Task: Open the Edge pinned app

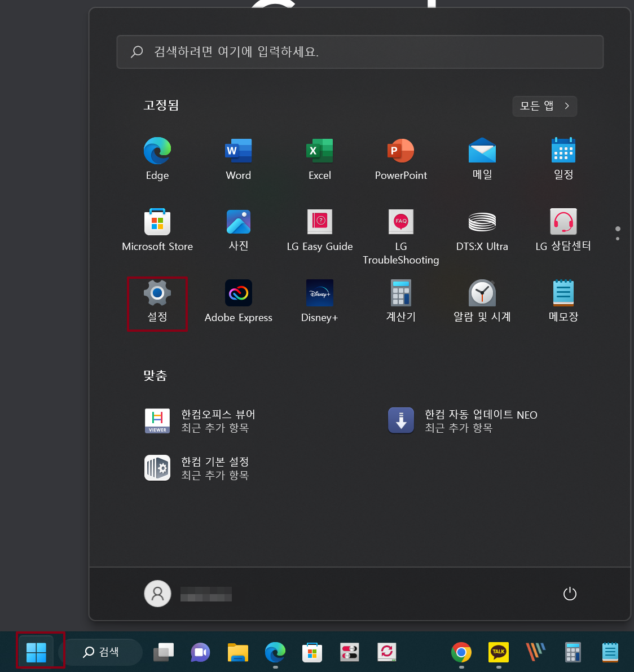Action: click(x=157, y=159)
